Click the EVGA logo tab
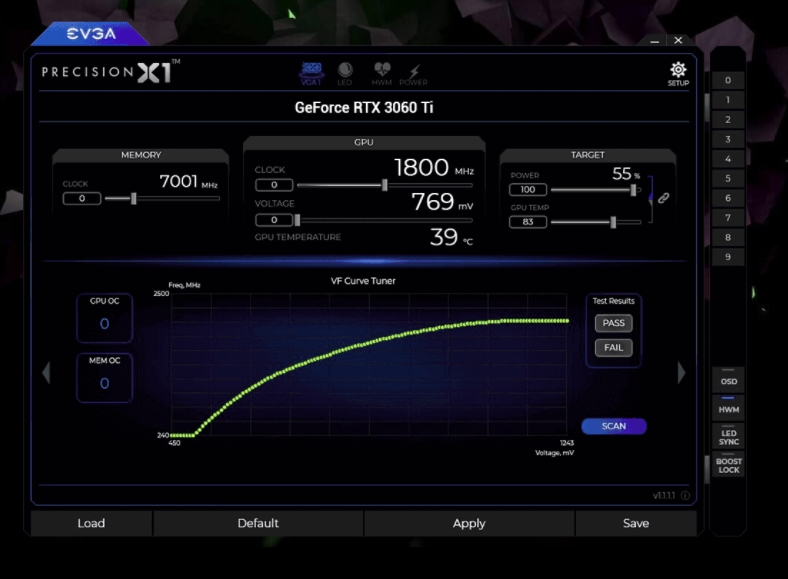 pyautogui.click(x=90, y=34)
